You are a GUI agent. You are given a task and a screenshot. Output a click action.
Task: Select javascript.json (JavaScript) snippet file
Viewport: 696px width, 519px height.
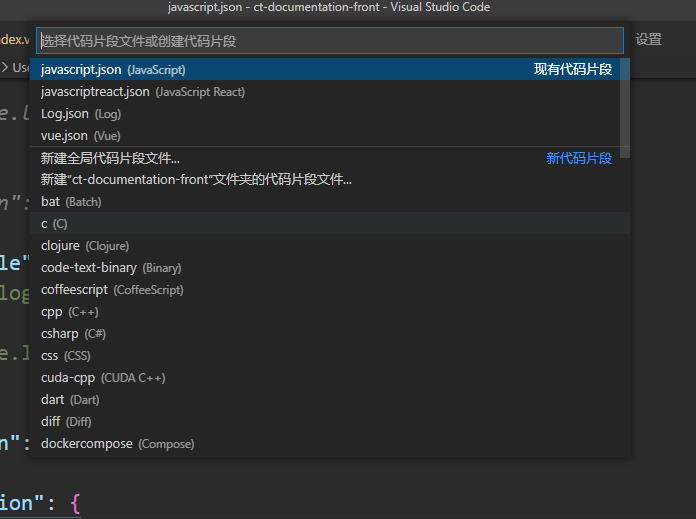tap(330, 69)
